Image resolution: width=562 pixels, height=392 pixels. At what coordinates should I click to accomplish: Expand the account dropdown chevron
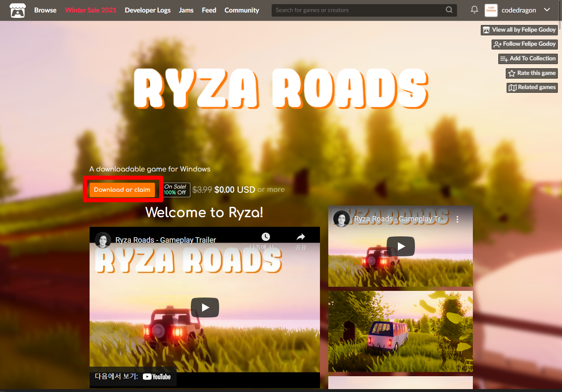[547, 10]
